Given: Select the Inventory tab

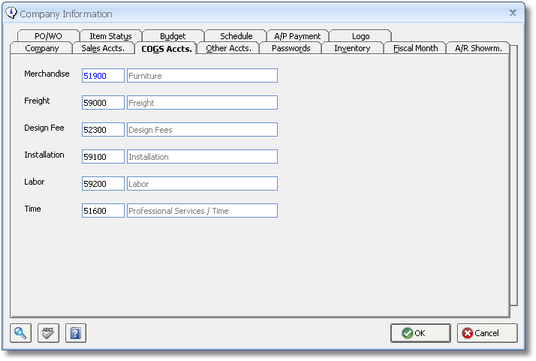Looking at the screenshot, I should [352, 48].
